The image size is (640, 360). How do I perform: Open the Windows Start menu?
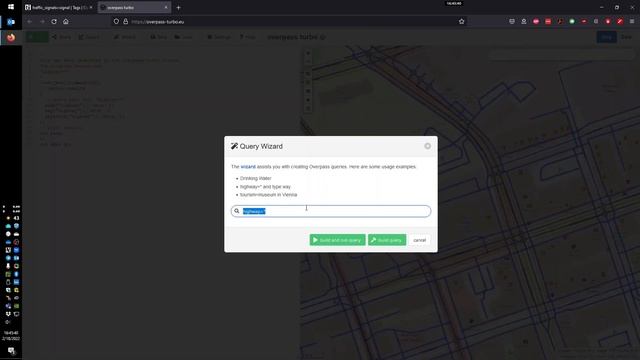[x=11, y=7]
